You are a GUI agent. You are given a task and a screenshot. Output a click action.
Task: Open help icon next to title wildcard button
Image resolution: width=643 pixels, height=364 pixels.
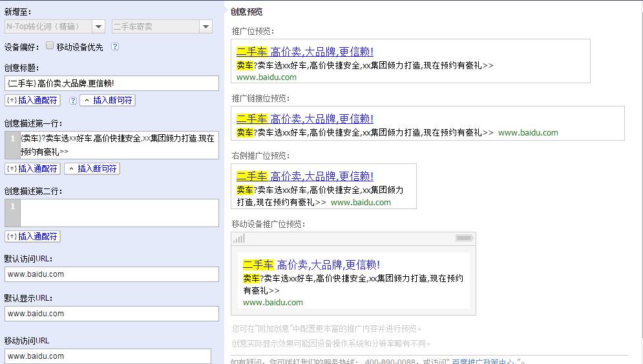[x=73, y=100]
